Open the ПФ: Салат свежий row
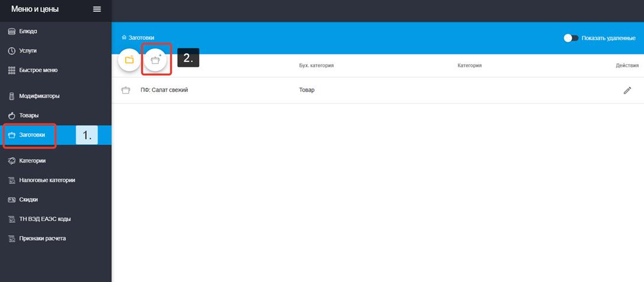The height and width of the screenshot is (282, 644). coord(164,90)
